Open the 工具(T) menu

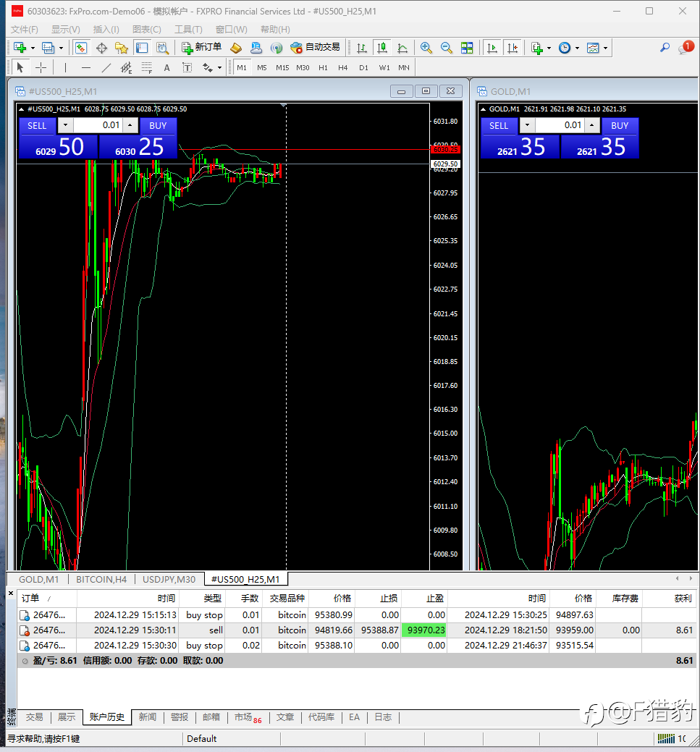tap(188, 29)
